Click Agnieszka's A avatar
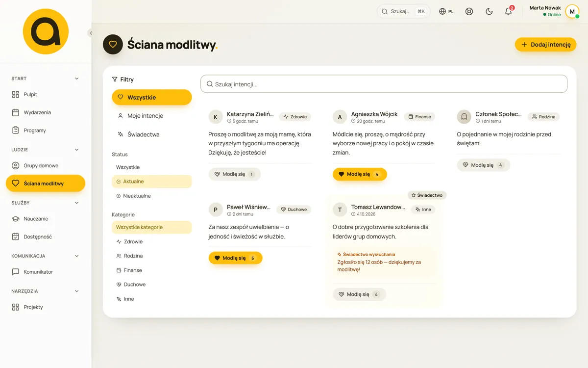Image resolution: width=588 pixels, height=368 pixels. click(x=340, y=117)
